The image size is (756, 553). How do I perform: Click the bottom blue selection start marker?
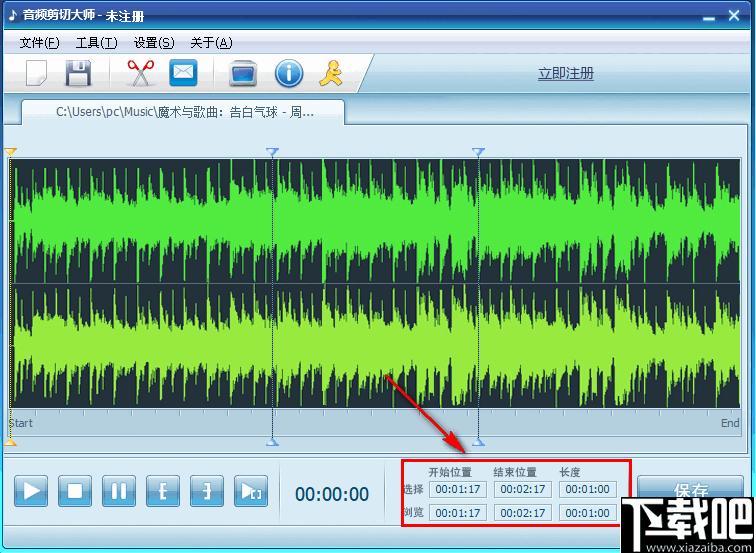[x=272, y=442]
